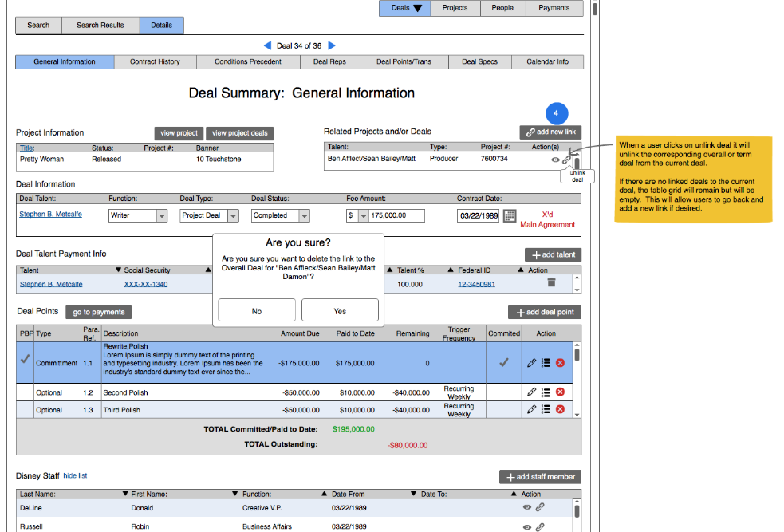The height and width of the screenshot is (532, 784).
Task: Click the go to payments button
Action: (x=99, y=312)
